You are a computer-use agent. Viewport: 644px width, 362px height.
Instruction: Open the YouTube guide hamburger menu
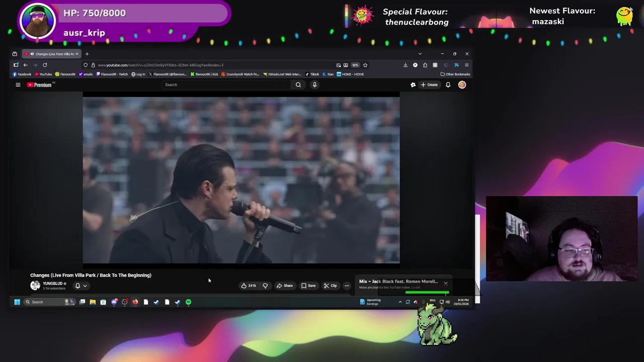[18, 85]
